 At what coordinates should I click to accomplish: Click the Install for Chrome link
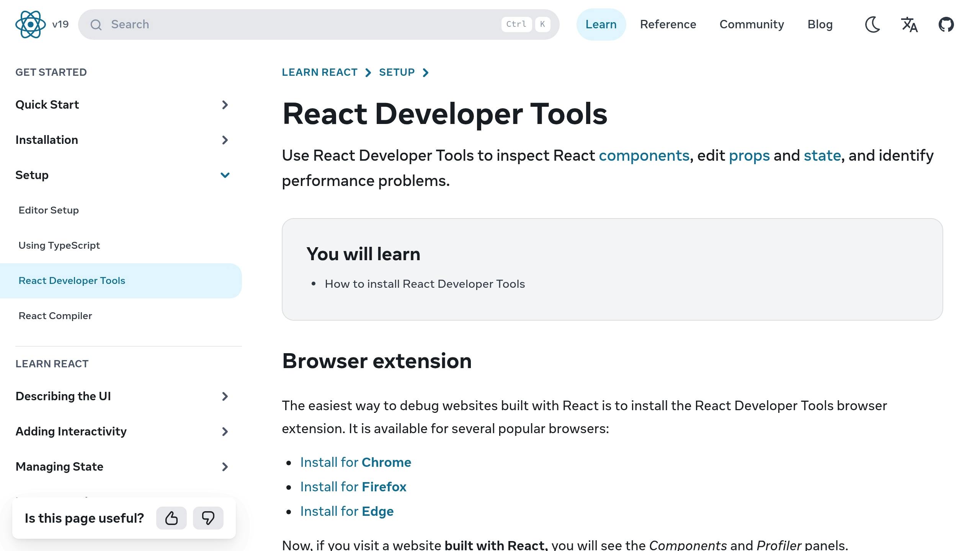355,462
